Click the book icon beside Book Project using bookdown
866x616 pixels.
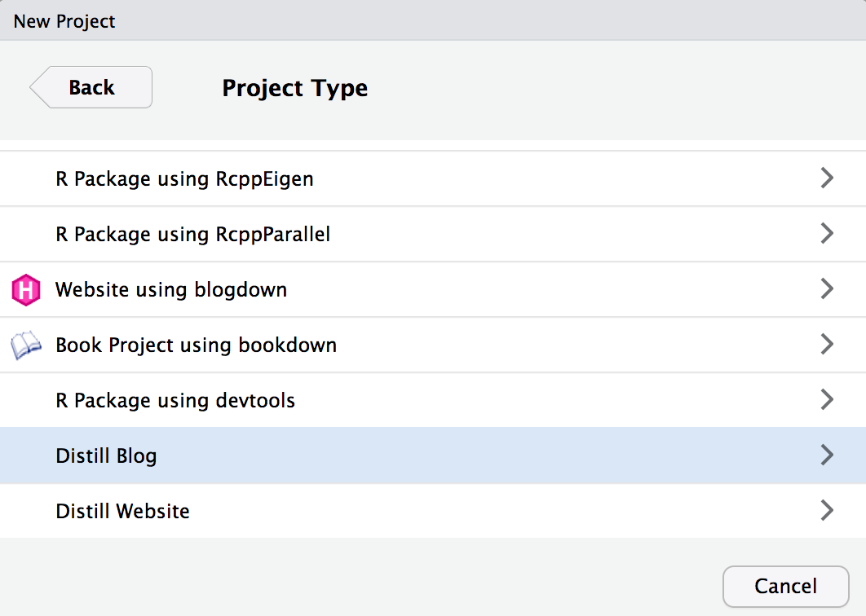25,345
